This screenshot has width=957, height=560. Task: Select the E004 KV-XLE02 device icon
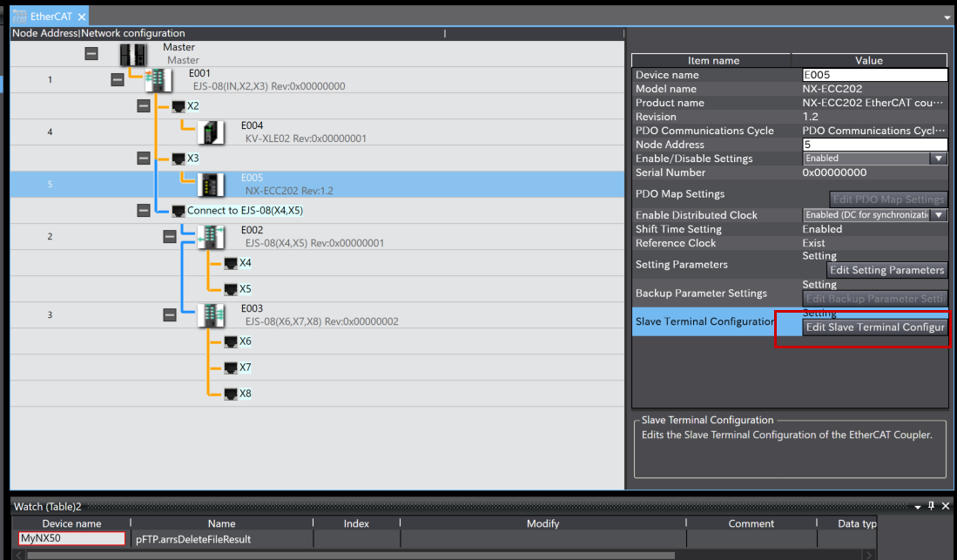click(x=212, y=132)
